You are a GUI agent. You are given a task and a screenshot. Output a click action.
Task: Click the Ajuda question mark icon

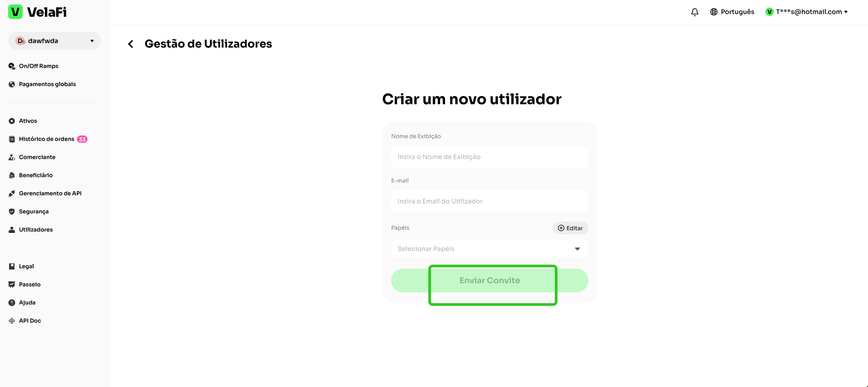(12, 303)
